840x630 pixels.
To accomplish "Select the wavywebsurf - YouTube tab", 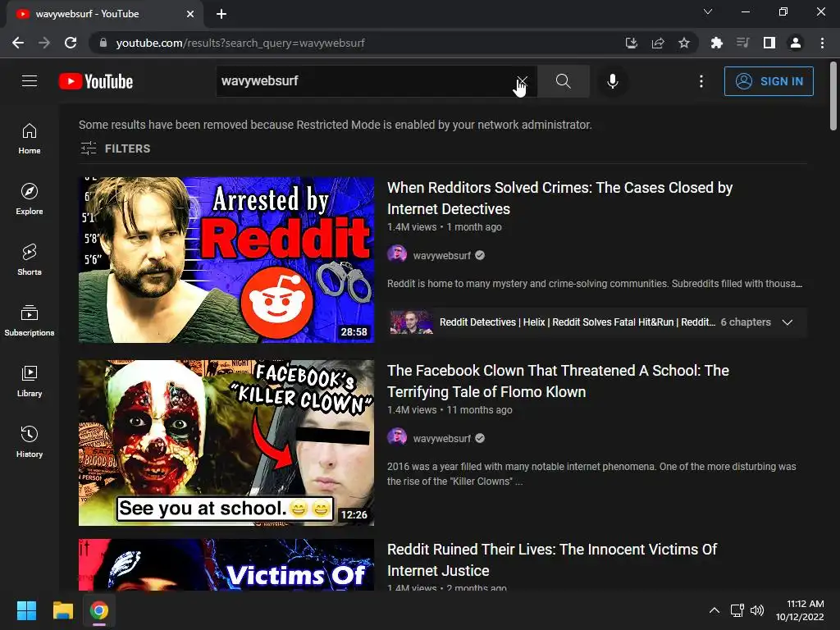I will [x=105, y=14].
